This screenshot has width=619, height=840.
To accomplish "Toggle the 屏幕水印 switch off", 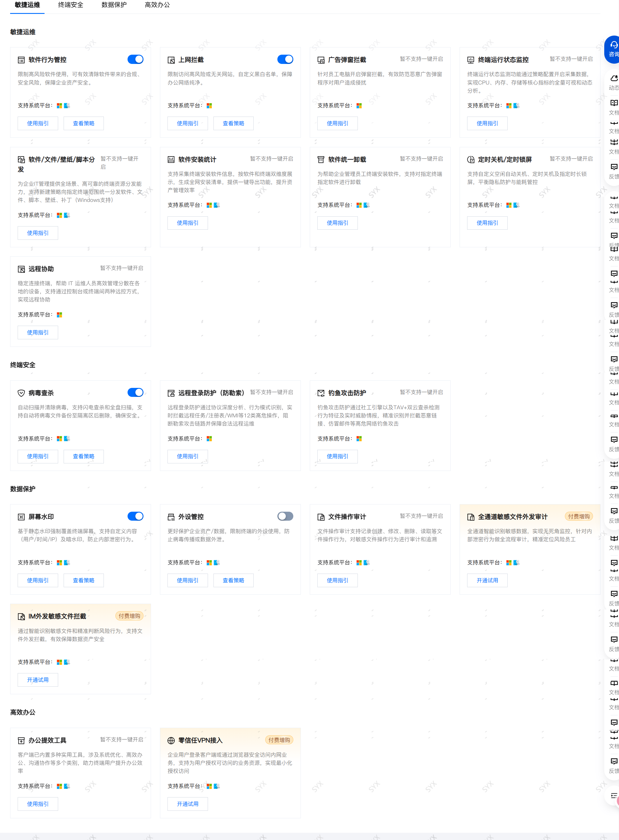I will (135, 516).
